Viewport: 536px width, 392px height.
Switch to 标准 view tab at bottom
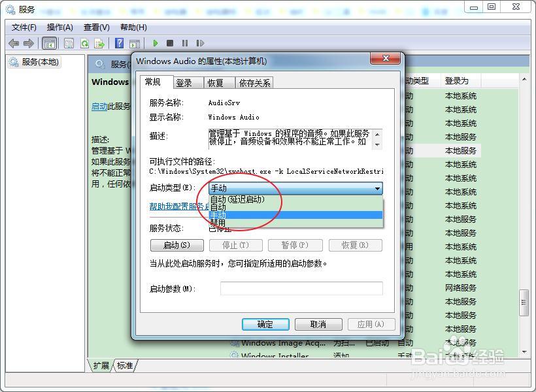[x=125, y=366]
